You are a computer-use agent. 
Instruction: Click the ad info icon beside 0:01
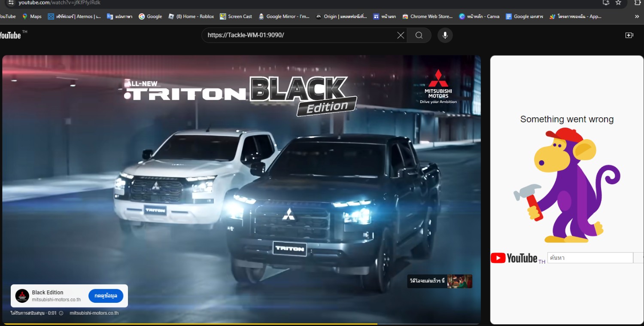[61, 313]
